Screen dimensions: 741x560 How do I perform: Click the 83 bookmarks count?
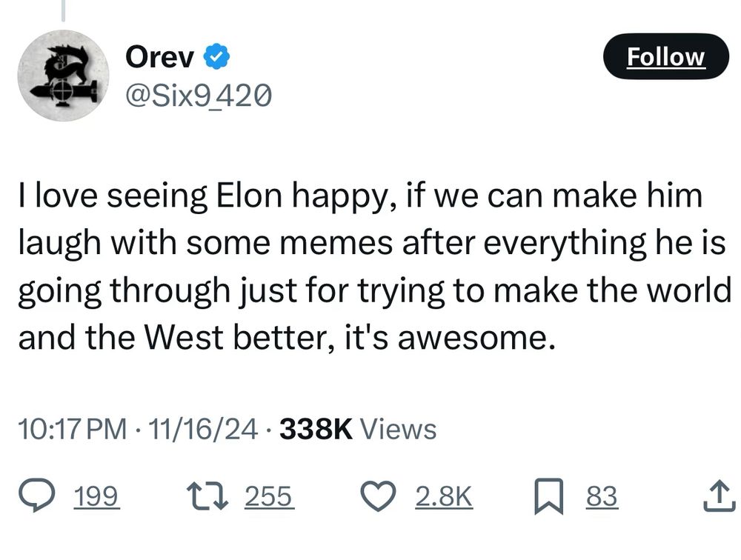[x=602, y=497]
